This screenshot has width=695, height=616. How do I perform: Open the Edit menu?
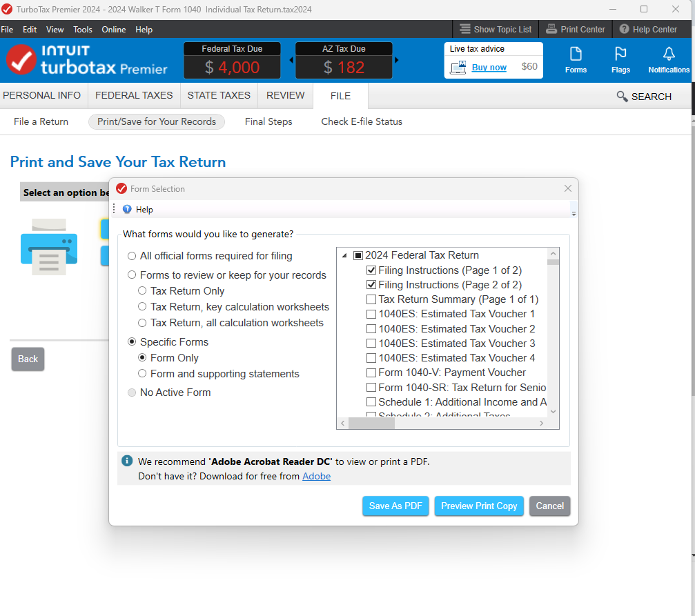tap(30, 29)
